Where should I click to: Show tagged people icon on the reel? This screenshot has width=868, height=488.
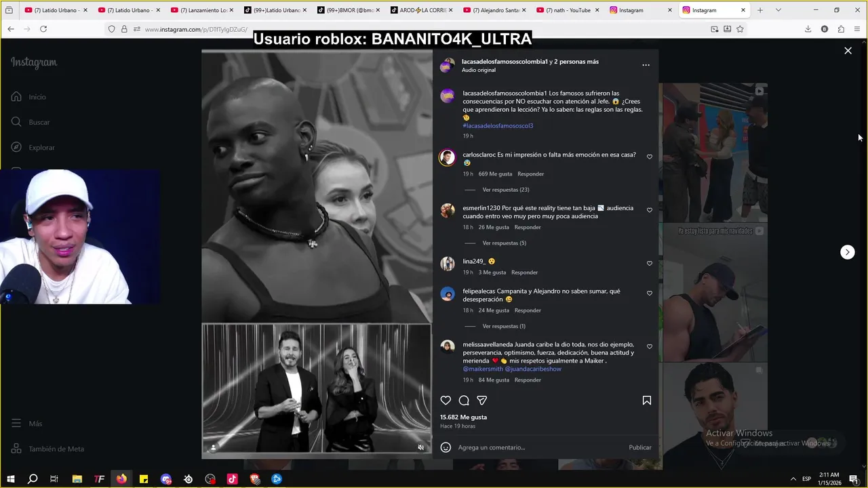[213, 447]
